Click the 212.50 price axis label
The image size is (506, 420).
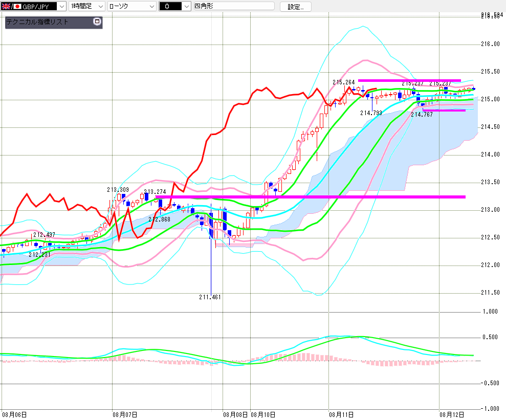point(490,237)
